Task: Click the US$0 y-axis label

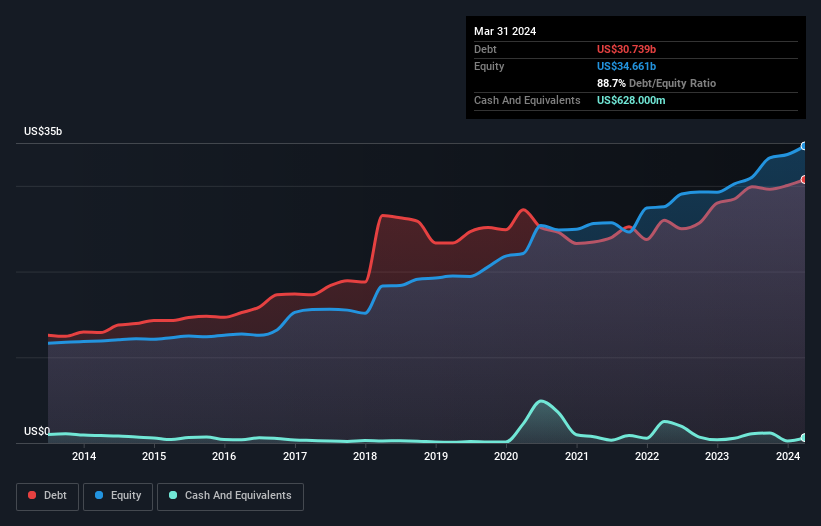Action: click(x=37, y=431)
